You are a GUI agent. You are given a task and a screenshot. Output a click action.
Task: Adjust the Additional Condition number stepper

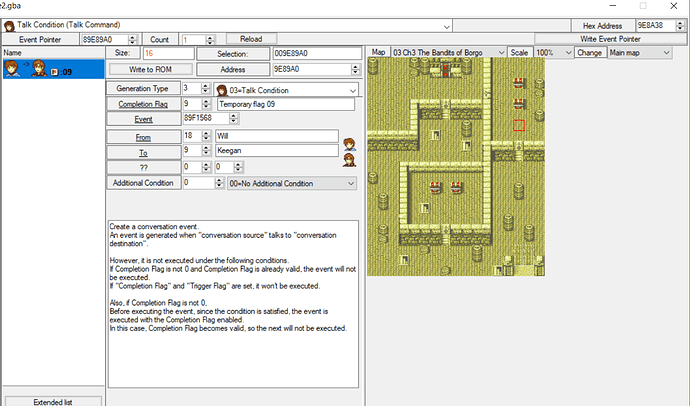click(x=219, y=183)
